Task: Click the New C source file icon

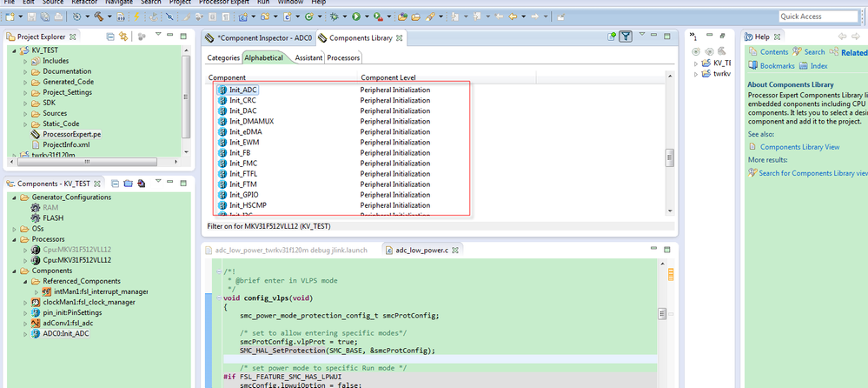Action: (288, 17)
